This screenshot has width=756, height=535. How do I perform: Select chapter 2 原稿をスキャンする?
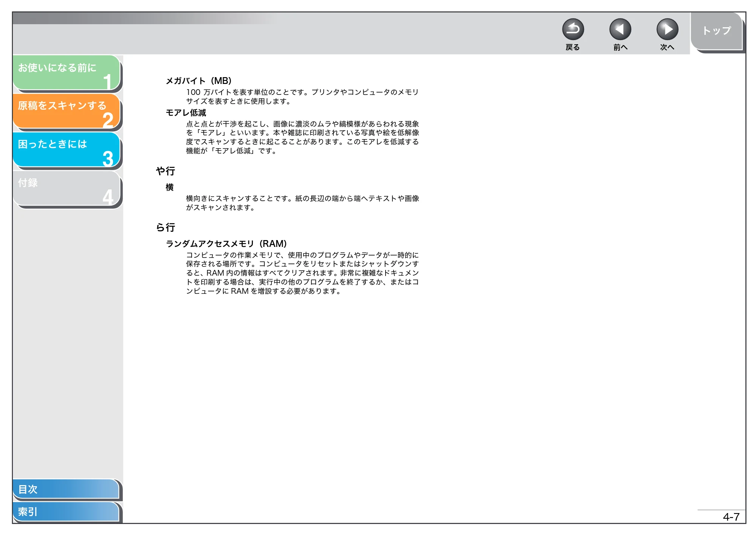[x=67, y=111]
